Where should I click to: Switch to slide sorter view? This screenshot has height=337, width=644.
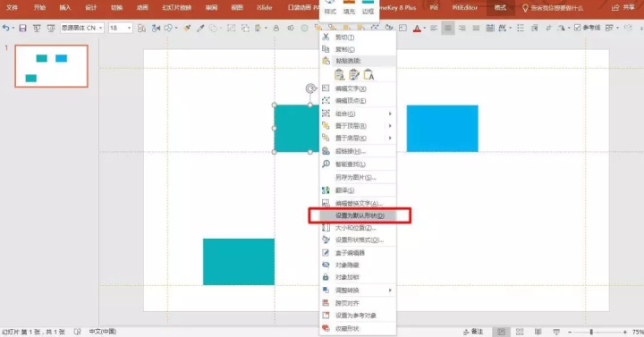click(520, 332)
